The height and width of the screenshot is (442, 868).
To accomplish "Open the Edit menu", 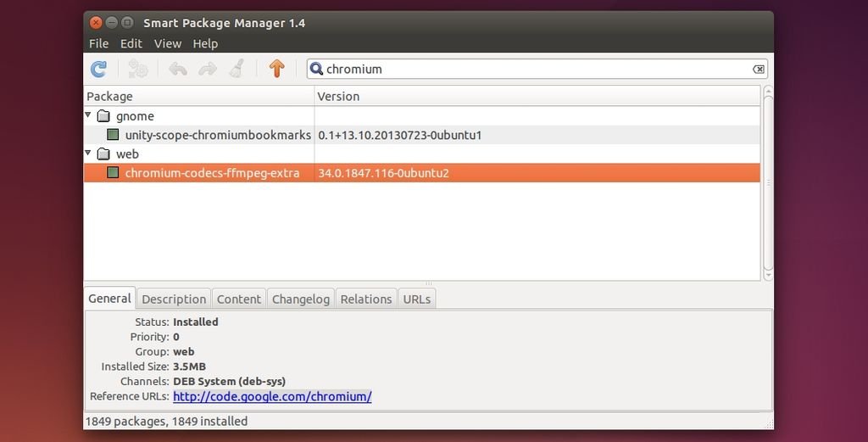I will pyautogui.click(x=131, y=43).
